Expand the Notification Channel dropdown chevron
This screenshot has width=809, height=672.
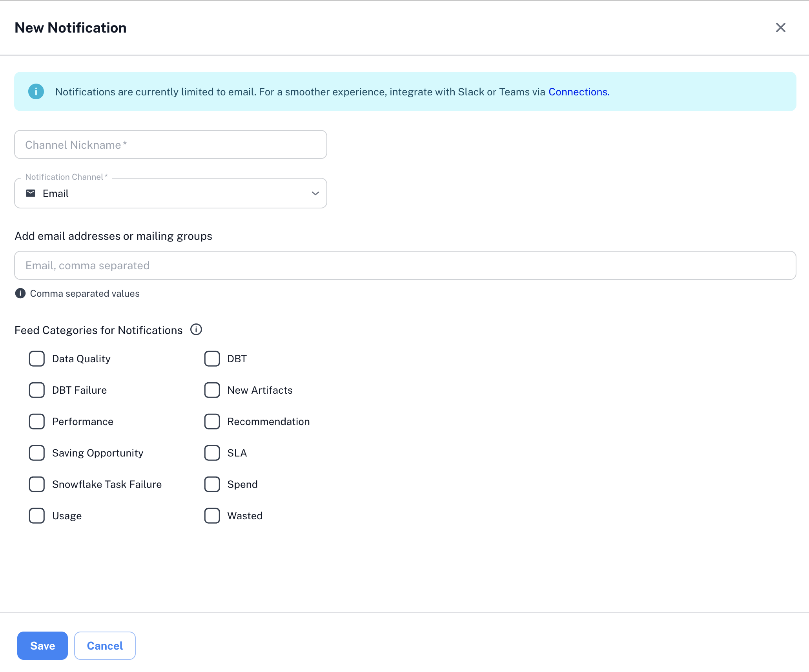coord(315,193)
